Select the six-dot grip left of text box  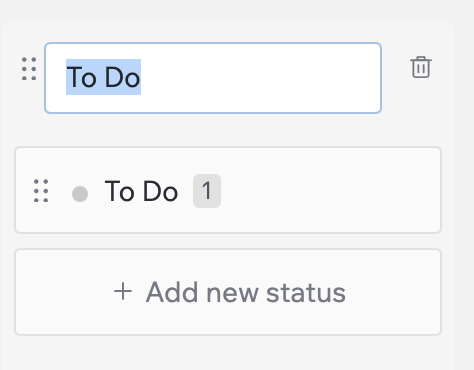(29, 69)
